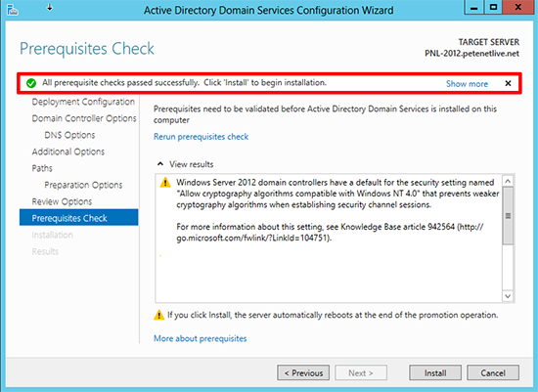
Task: Click the green success checkmark icon
Action: click(31, 83)
